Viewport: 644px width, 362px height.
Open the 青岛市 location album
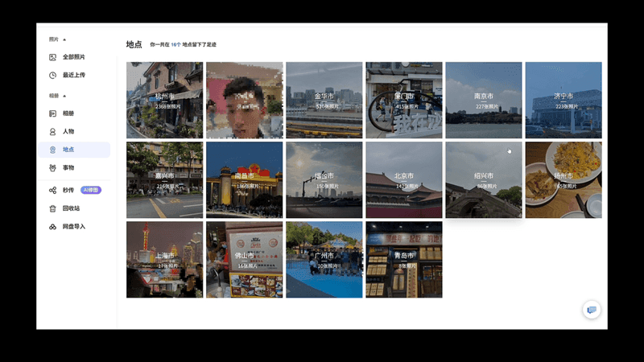click(404, 259)
